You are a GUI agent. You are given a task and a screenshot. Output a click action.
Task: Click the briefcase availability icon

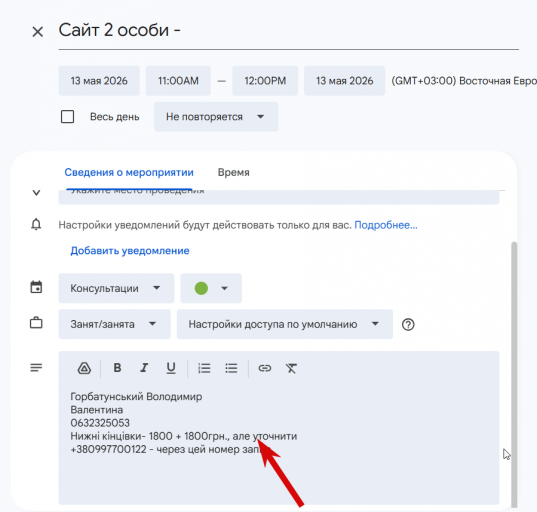36,323
